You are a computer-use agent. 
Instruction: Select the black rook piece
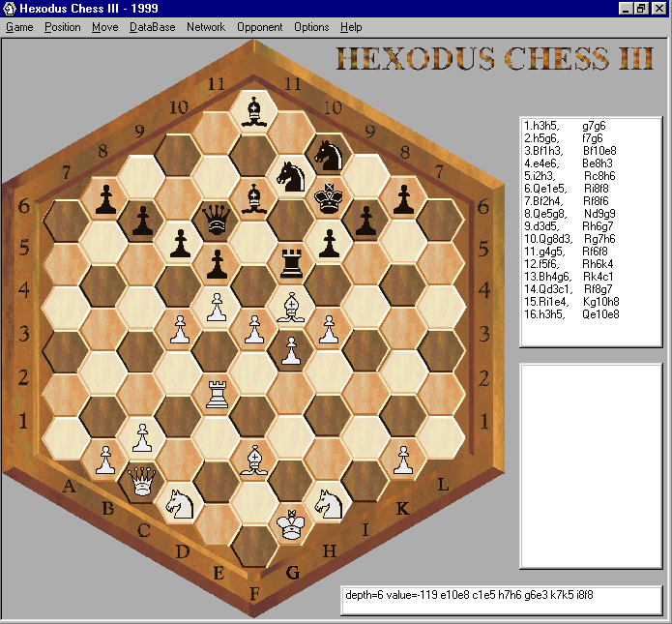[x=291, y=263]
